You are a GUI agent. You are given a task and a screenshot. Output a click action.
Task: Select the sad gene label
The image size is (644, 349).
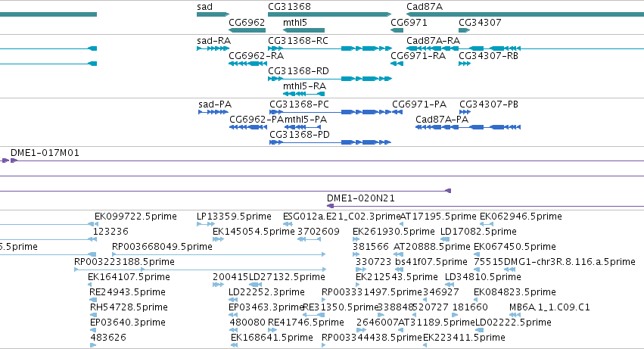pyautogui.click(x=204, y=7)
